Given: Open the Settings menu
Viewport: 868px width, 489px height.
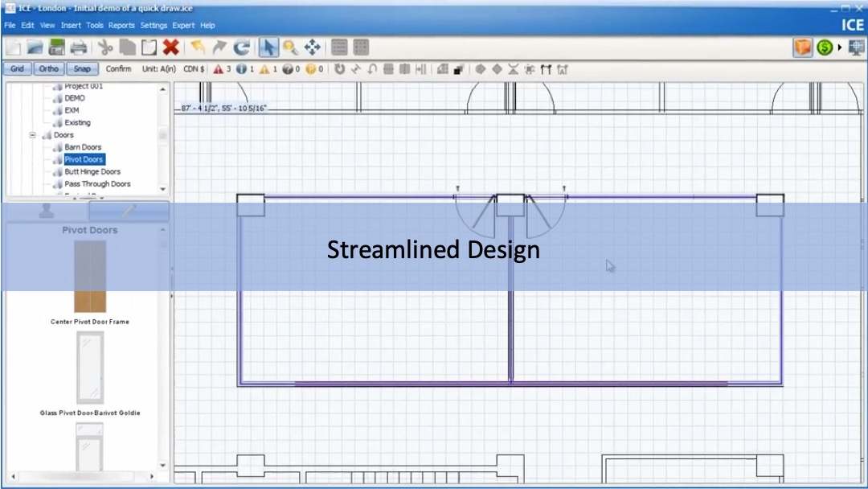Looking at the screenshot, I should coord(154,26).
